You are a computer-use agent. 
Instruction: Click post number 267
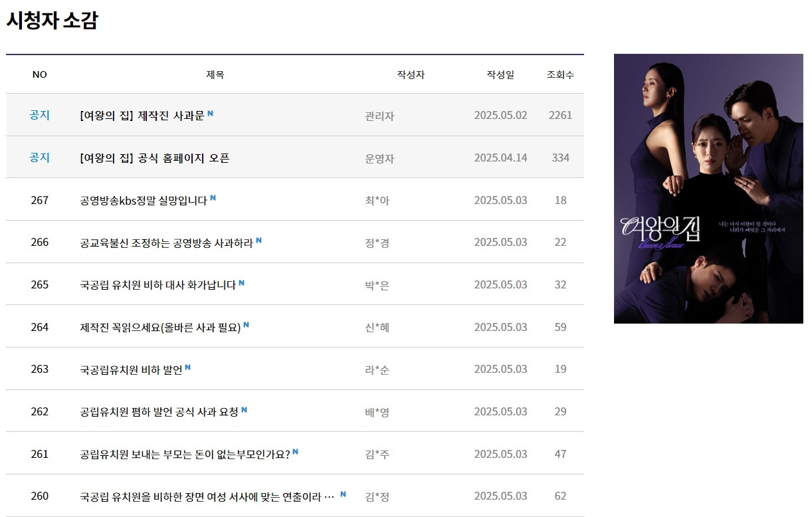click(40, 200)
